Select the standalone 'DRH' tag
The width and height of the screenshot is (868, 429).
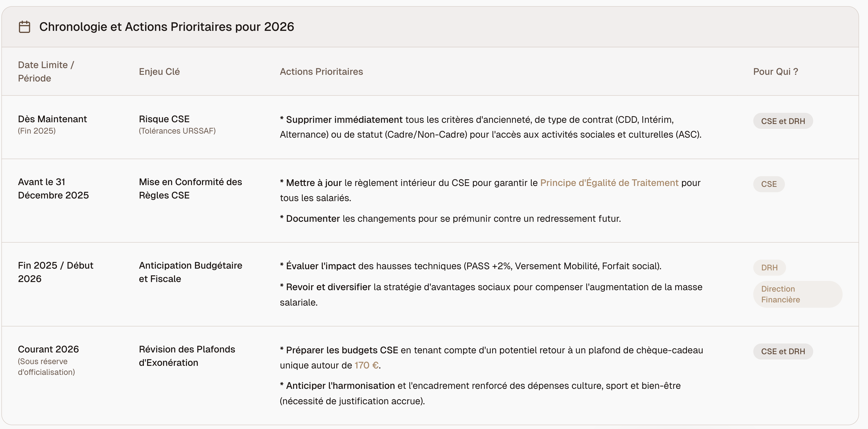coord(769,267)
